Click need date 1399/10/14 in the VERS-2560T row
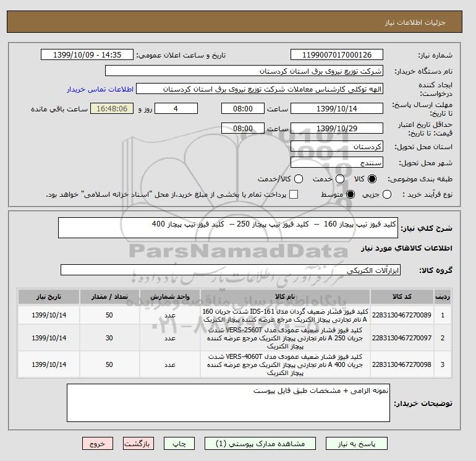The height and width of the screenshot is (461, 476). pos(49,338)
